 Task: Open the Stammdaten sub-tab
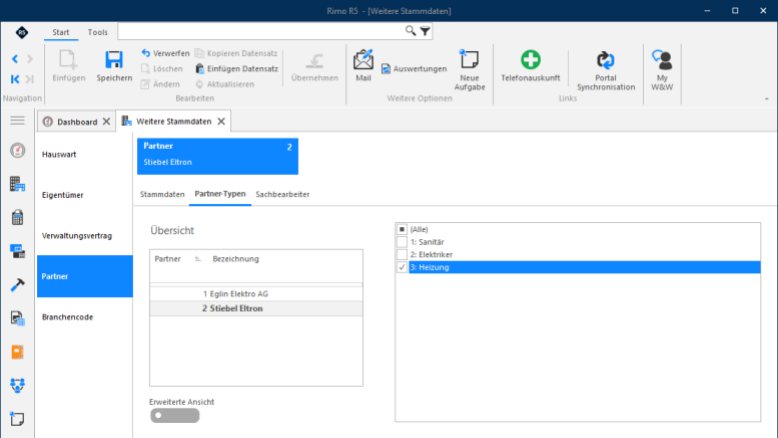pos(162,194)
